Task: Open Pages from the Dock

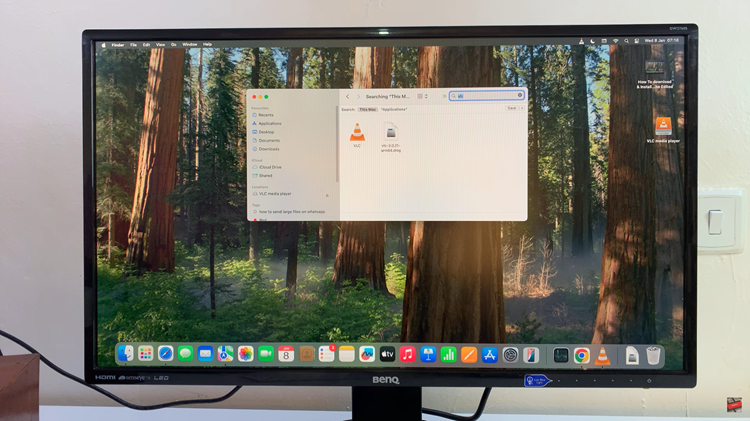Action: tap(469, 355)
